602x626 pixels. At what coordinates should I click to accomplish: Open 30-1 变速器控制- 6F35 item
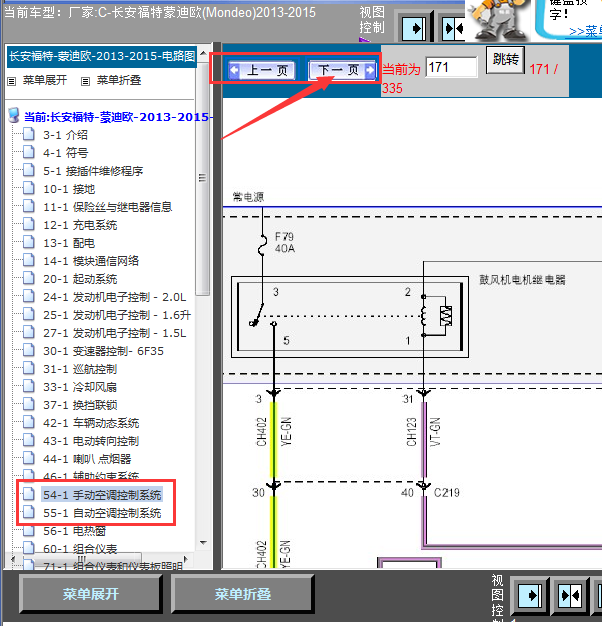(103, 351)
